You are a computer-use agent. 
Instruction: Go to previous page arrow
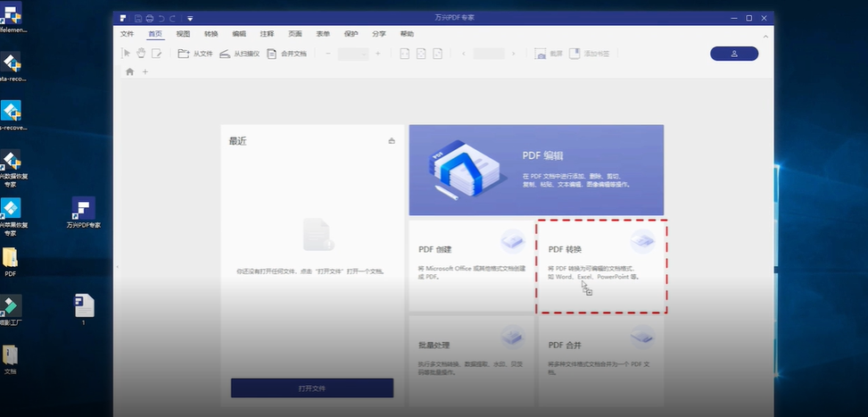pyautogui.click(x=463, y=54)
